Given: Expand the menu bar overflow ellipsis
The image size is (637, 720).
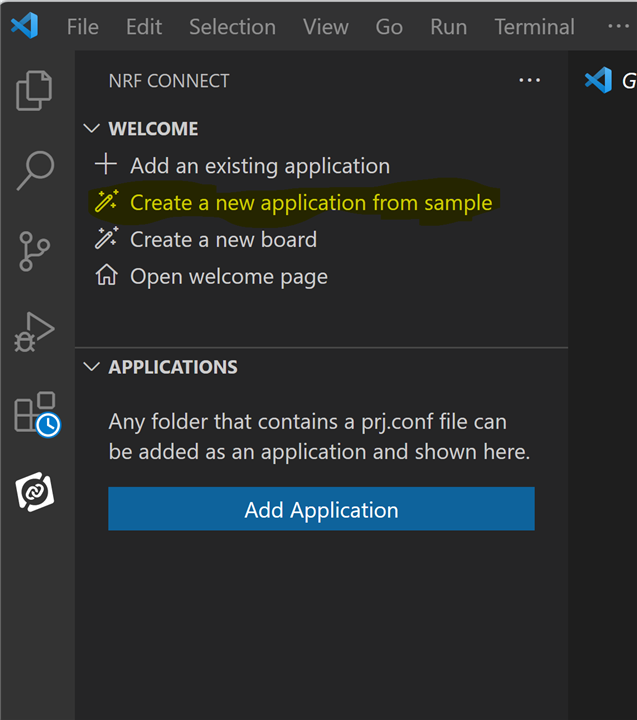Looking at the screenshot, I should (x=618, y=26).
